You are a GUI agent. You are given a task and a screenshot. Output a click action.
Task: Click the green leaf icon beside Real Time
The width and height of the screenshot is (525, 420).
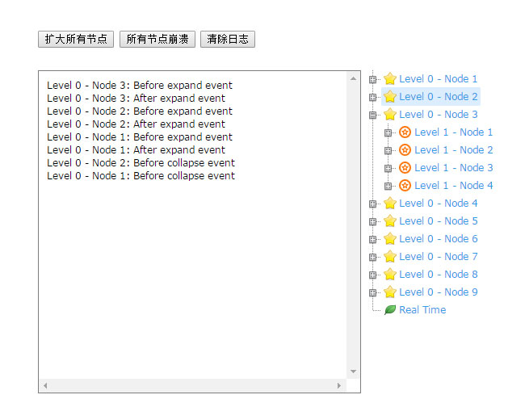click(x=390, y=310)
